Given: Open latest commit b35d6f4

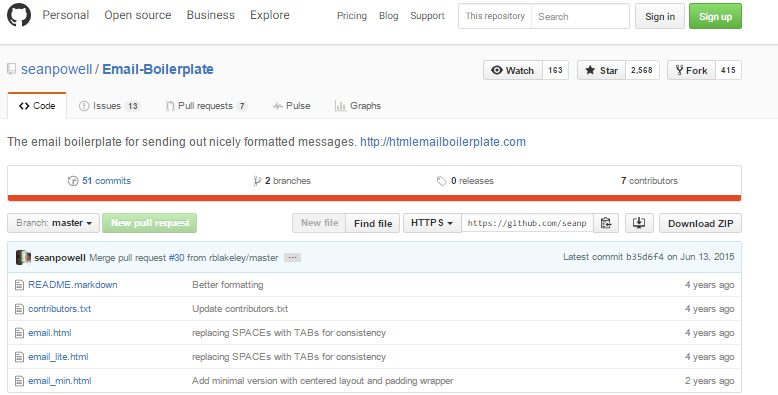Looking at the screenshot, I should tap(645, 257).
